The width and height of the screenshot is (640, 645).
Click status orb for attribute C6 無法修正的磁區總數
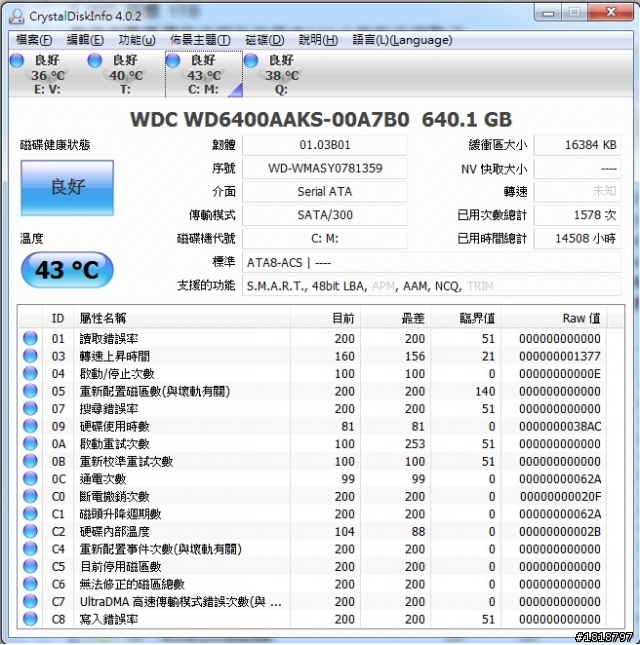click(x=30, y=584)
